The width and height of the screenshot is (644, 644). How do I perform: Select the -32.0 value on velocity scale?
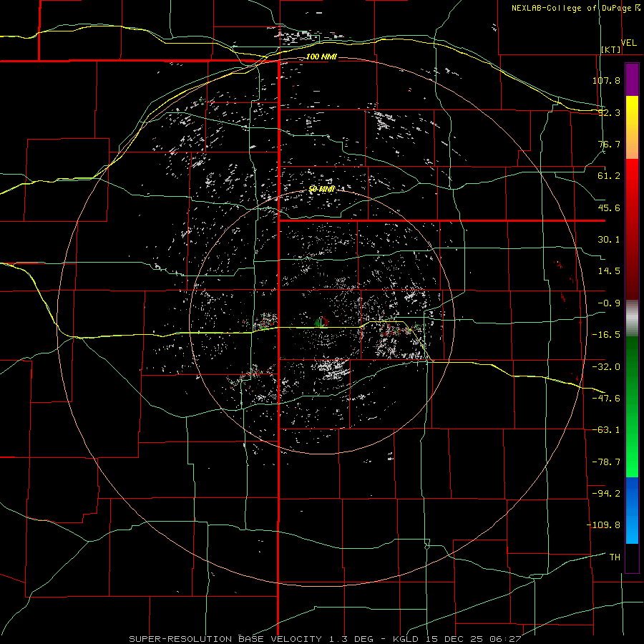click(x=606, y=367)
